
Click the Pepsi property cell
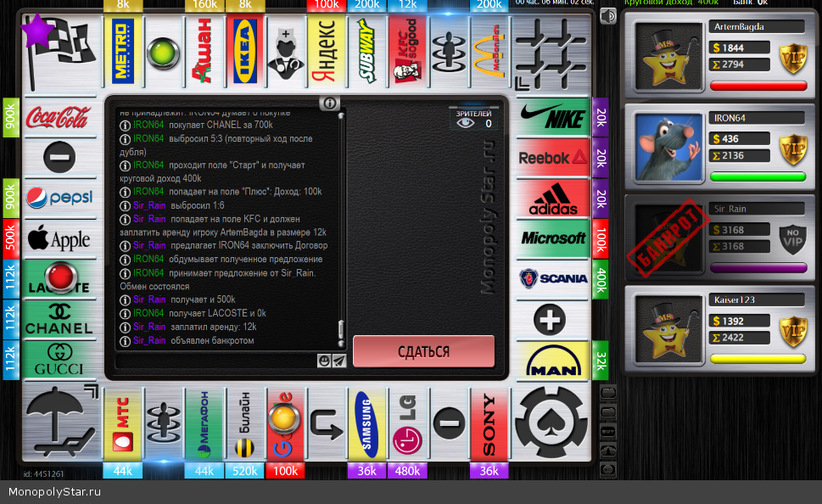59,199
